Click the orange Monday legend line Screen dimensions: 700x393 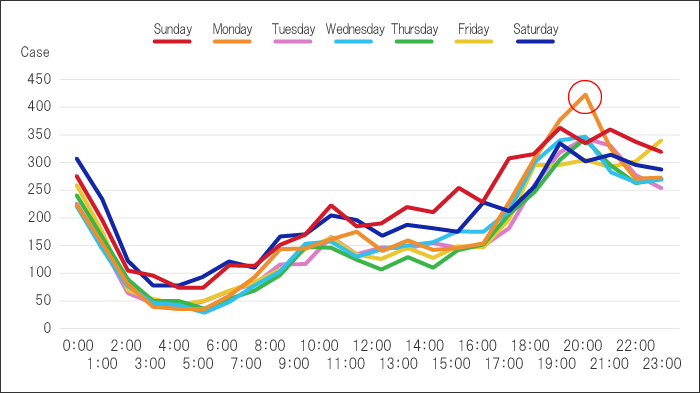(x=232, y=42)
